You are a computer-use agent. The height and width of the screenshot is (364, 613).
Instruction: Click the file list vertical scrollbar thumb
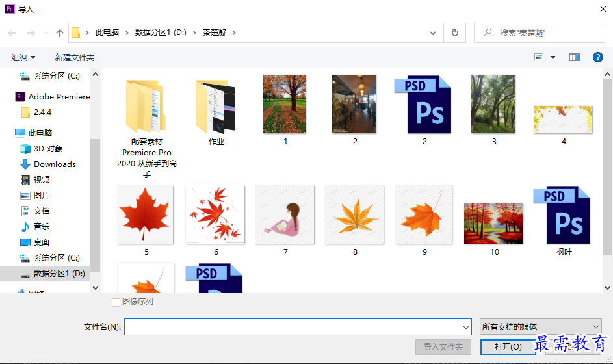tap(607, 167)
